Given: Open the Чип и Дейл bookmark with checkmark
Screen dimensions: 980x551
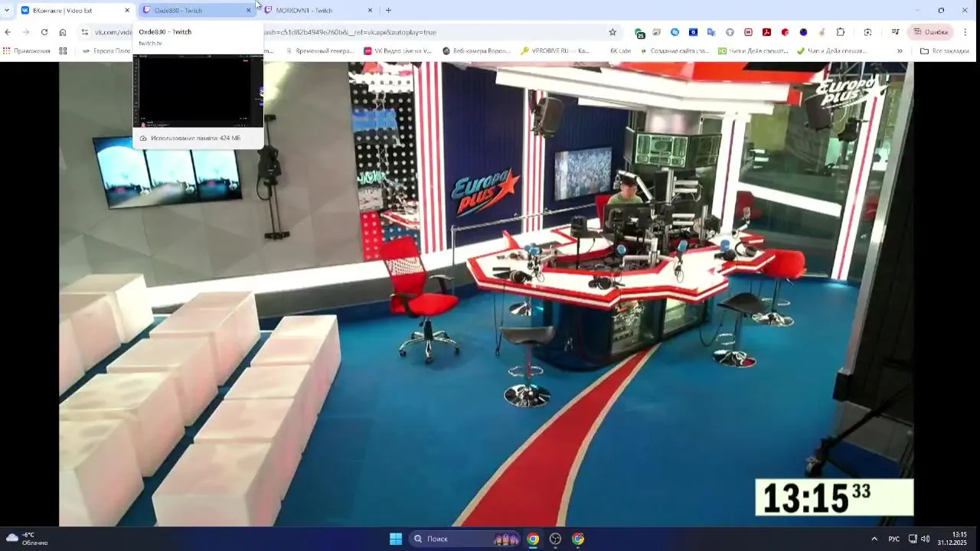Looking at the screenshot, I should point(831,51).
